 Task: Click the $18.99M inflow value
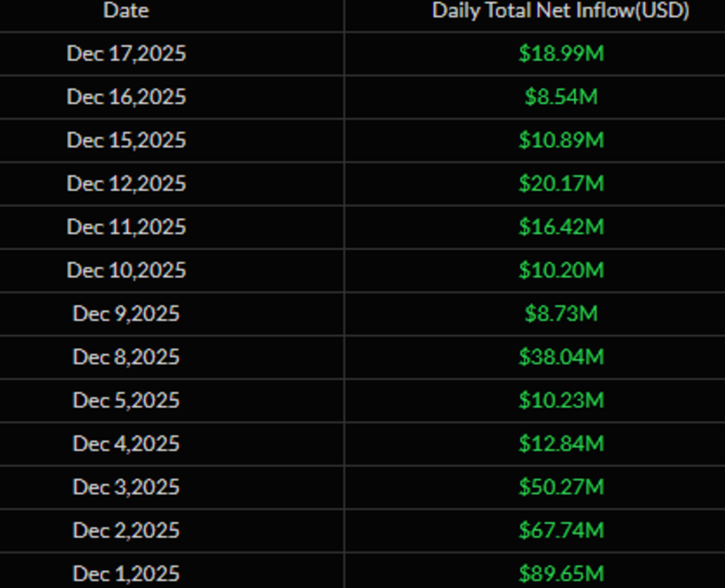click(x=561, y=54)
